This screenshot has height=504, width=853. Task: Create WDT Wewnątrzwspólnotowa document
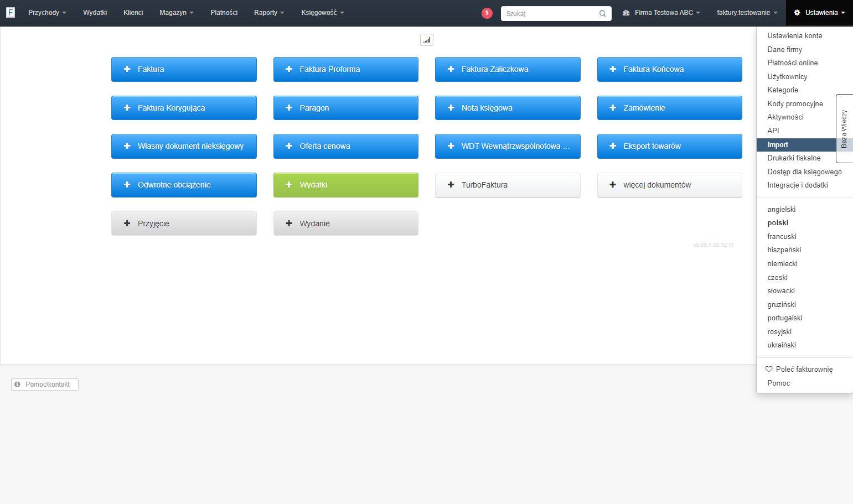[508, 146]
